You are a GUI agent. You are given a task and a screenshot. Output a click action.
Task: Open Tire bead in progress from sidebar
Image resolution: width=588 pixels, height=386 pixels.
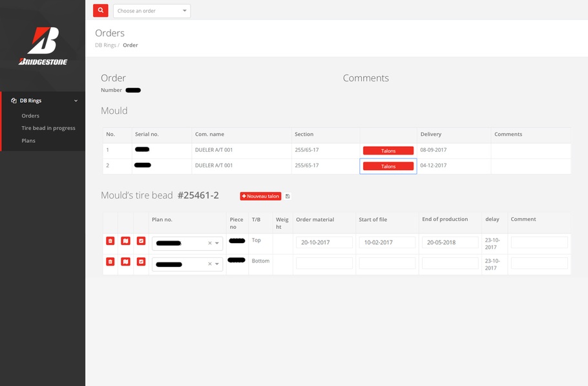click(x=48, y=128)
